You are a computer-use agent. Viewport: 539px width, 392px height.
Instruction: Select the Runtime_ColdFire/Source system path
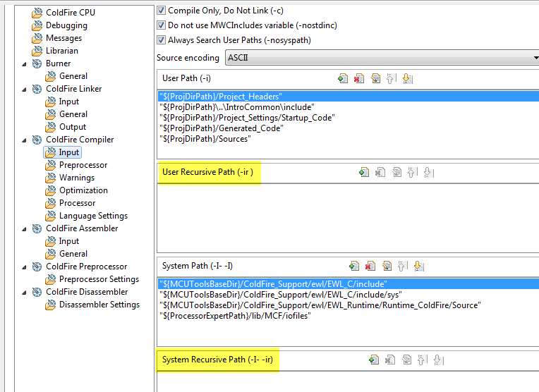tap(349, 305)
